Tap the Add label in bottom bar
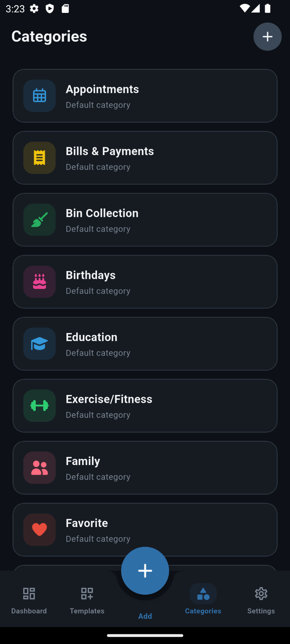 click(x=145, y=616)
